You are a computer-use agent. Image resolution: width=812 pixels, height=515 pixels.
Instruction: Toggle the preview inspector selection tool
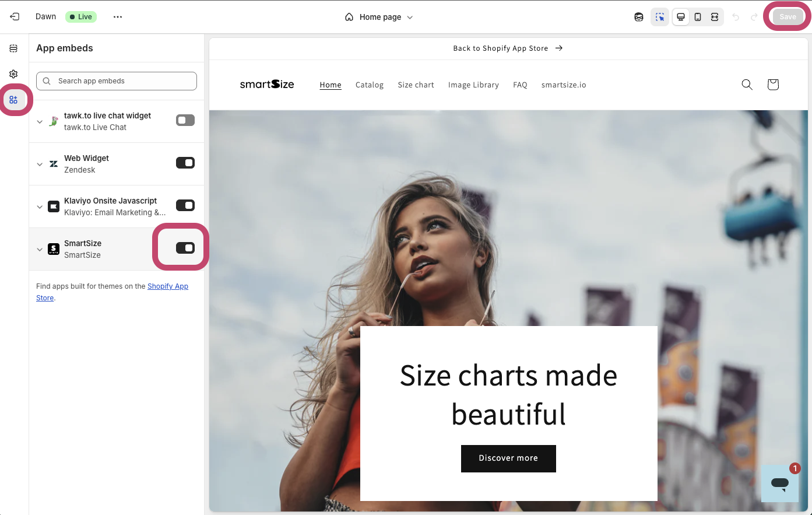pyautogui.click(x=660, y=17)
